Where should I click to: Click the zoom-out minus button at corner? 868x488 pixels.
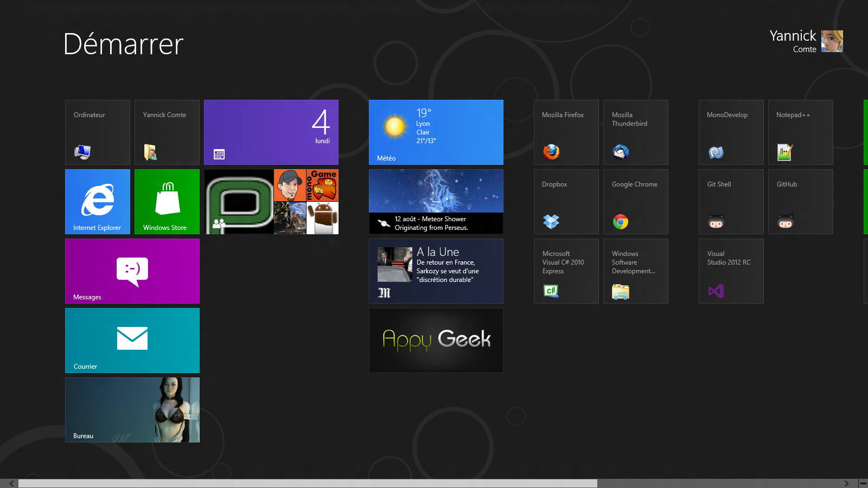click(x=863, y=484)
